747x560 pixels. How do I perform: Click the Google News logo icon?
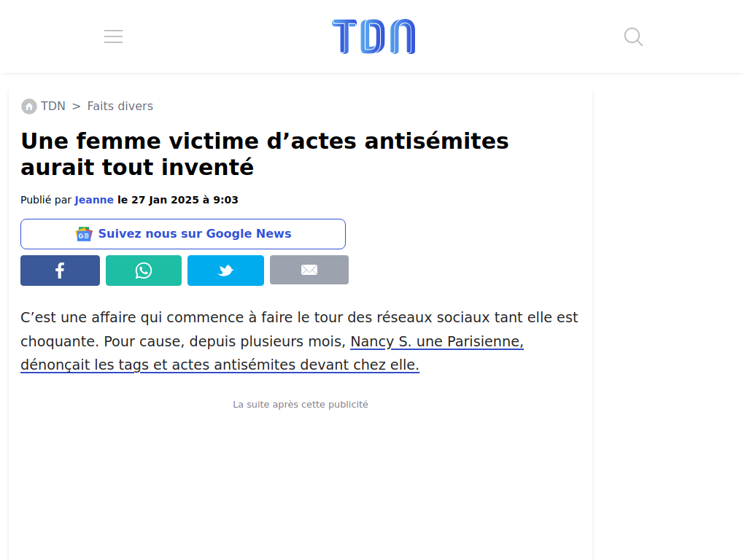tap(84, 234)
